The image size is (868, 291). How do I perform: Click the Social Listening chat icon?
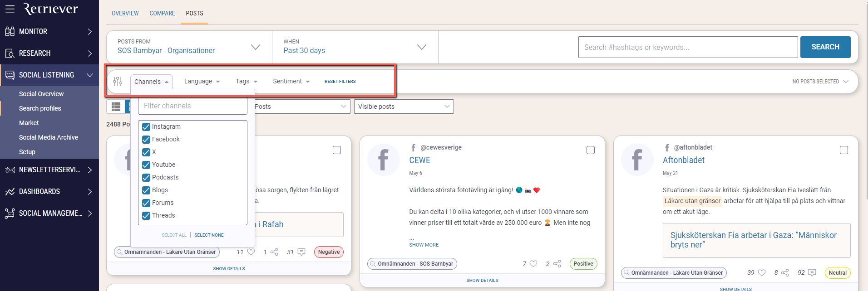[x=10, y=75]
